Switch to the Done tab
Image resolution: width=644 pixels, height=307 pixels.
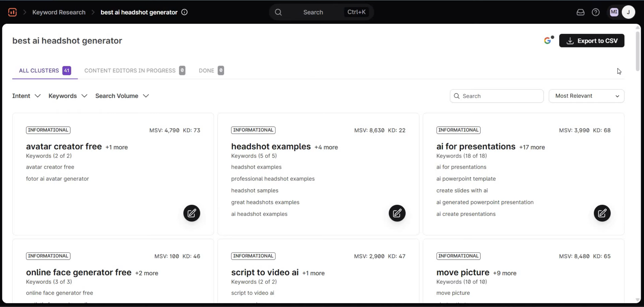[211, 71]
